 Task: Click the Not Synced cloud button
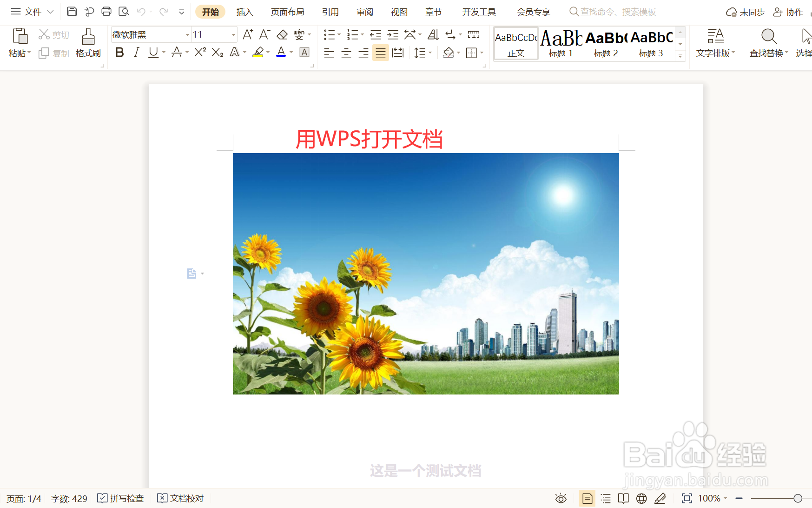coord(746,12)
